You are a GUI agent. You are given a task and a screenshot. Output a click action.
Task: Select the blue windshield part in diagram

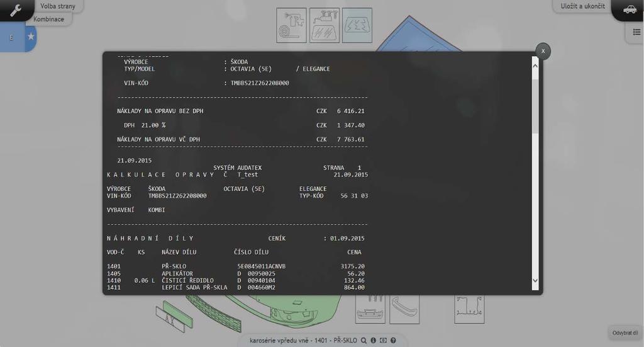coord(415,36)
